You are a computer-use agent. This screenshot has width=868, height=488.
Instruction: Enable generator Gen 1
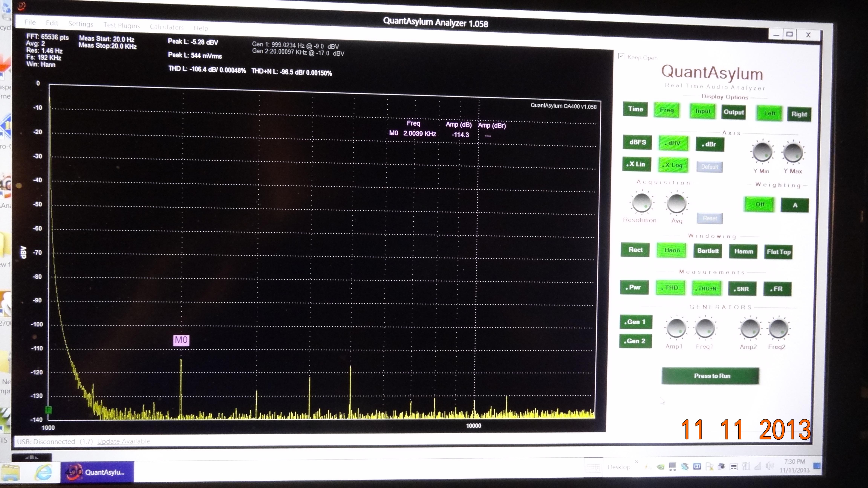[x=636, y=322]
